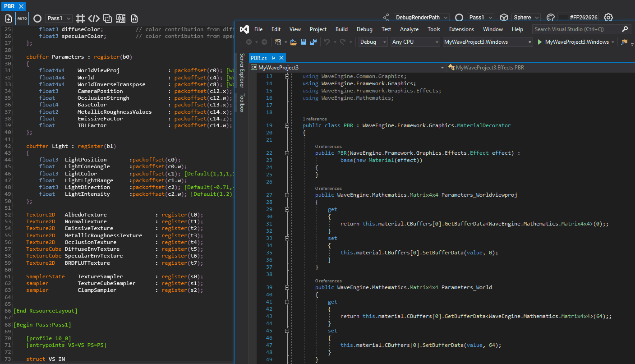Collapse the using block at line 13
This screenshot has width=635, height=364.
pos(287,76)
